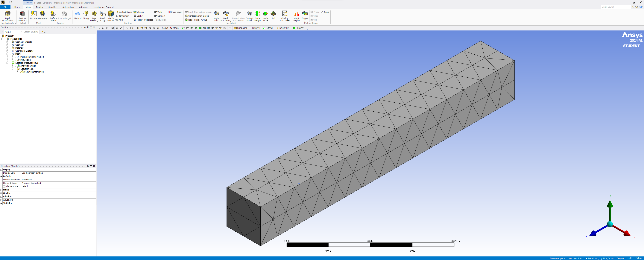Insert a Quad Layer control
644x260 pixels.
175,12
